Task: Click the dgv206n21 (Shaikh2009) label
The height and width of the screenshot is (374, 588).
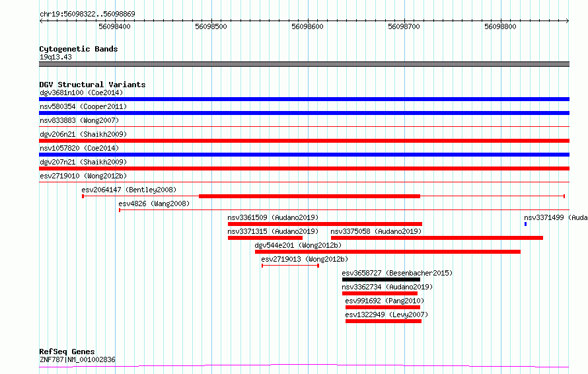Action: pyautogui.click(x=83, y=134)
